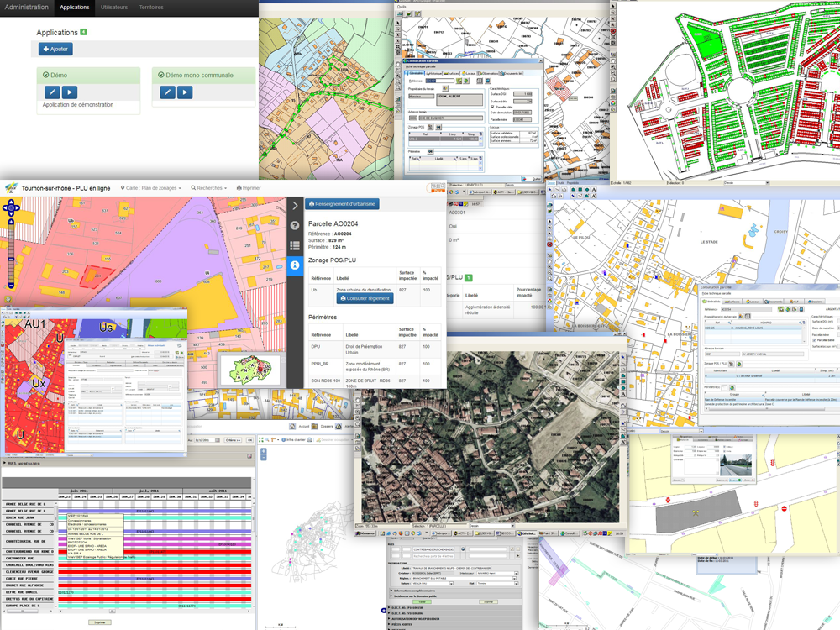Select EUROPE PLACE DE L row

(29, 606)
